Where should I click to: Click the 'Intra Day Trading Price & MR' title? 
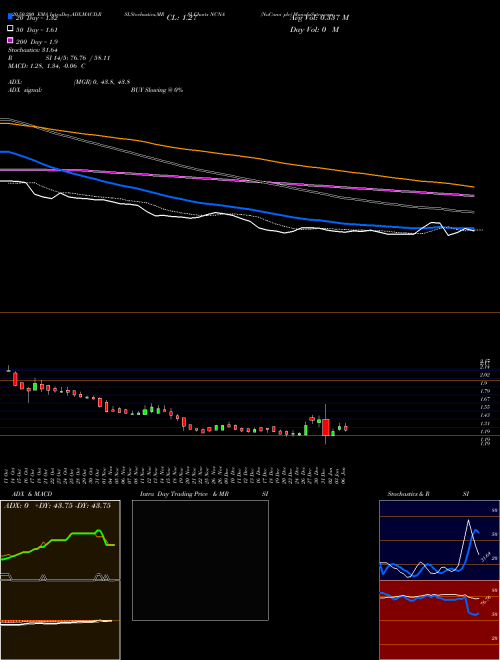184,494
